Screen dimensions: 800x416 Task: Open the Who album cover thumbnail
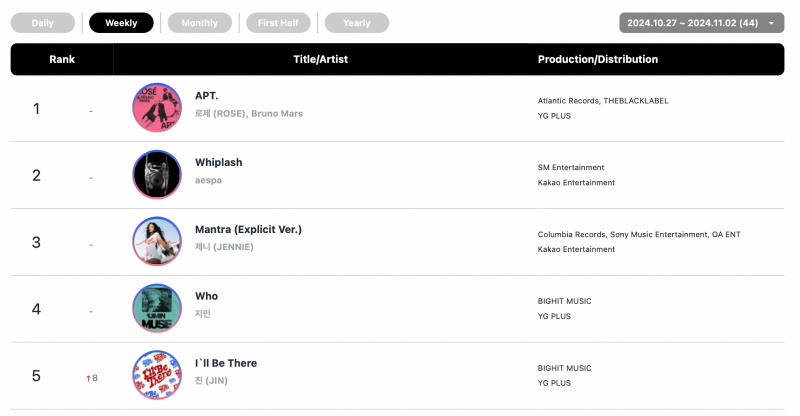pos(157,308)
